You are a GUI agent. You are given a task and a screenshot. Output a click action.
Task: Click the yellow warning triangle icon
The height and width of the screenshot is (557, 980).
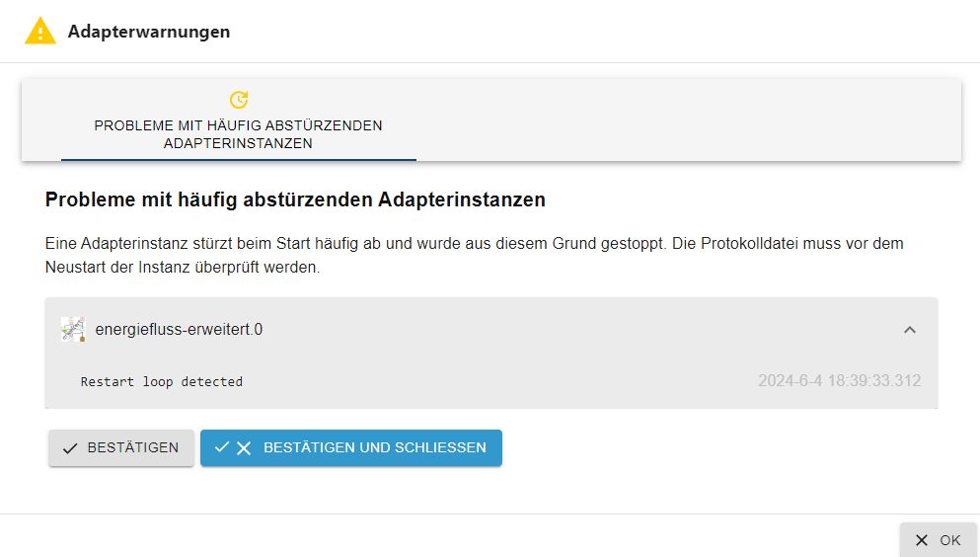click(40, 32)
